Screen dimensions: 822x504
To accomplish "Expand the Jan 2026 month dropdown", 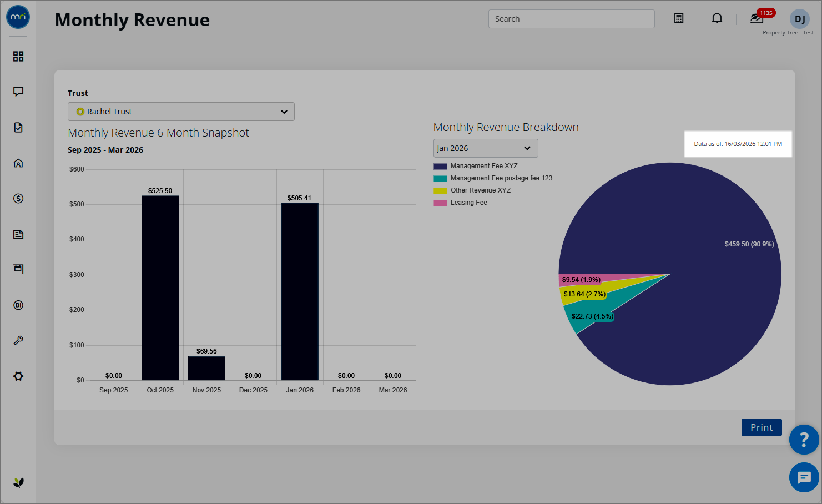I will tap(486, 148).
